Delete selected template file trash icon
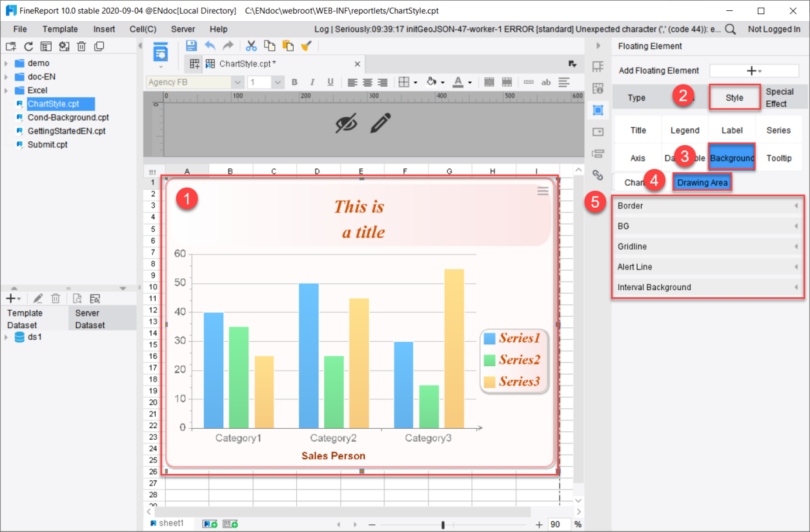Viewport: 810px width, 532px height. pos(81,46)
